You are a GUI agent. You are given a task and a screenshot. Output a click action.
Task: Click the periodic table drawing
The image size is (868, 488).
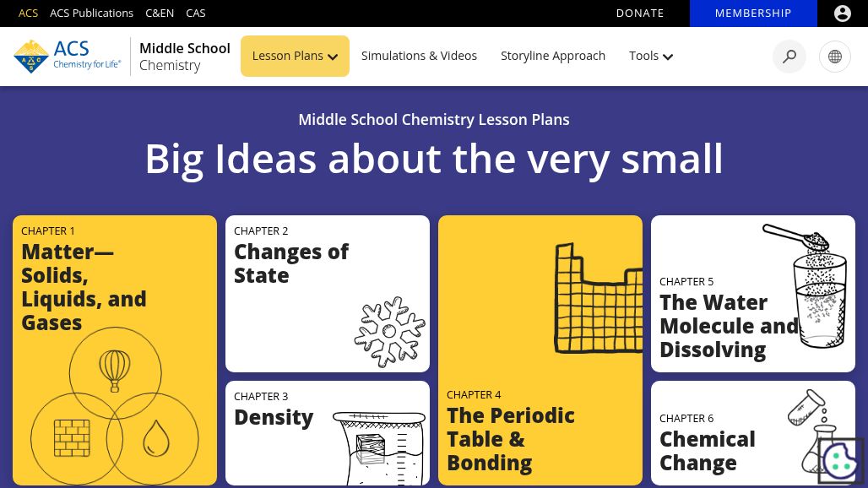click(x=598, y=300)
